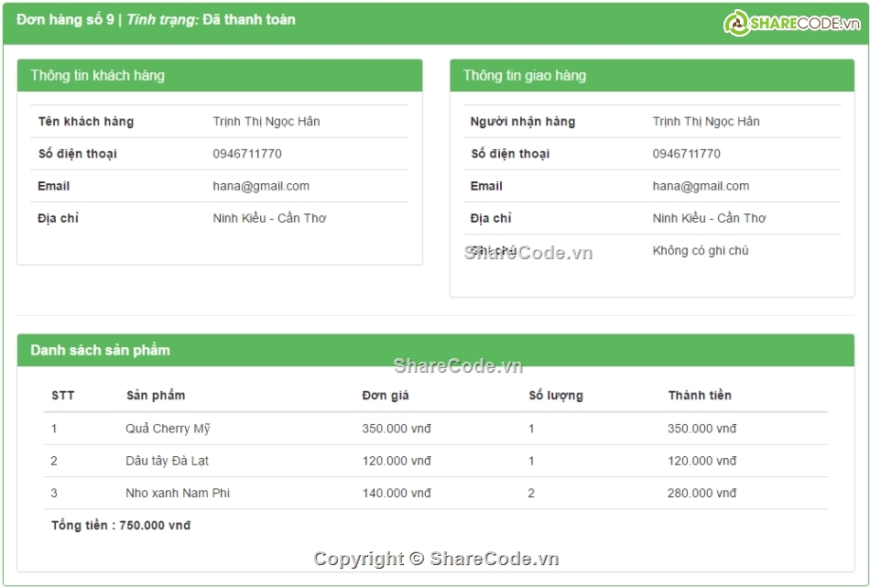Select the 'Thông tin khách hàng' panel heading
870x588 pixels.
tap(98, 75)
